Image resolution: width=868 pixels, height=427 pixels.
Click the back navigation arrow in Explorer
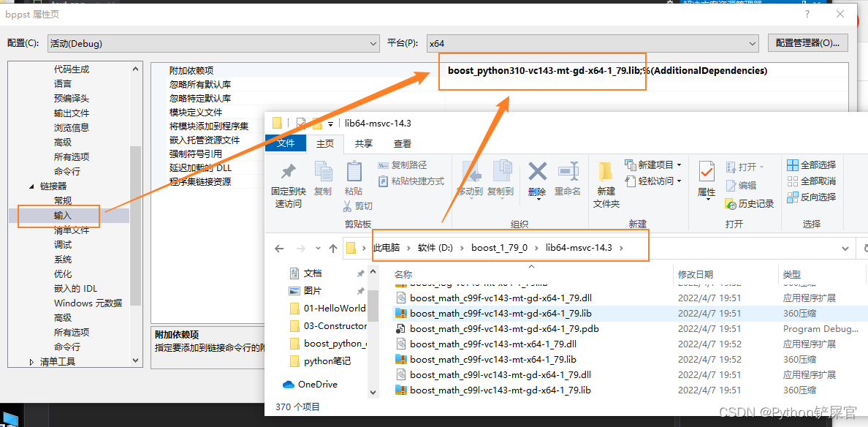278,249
